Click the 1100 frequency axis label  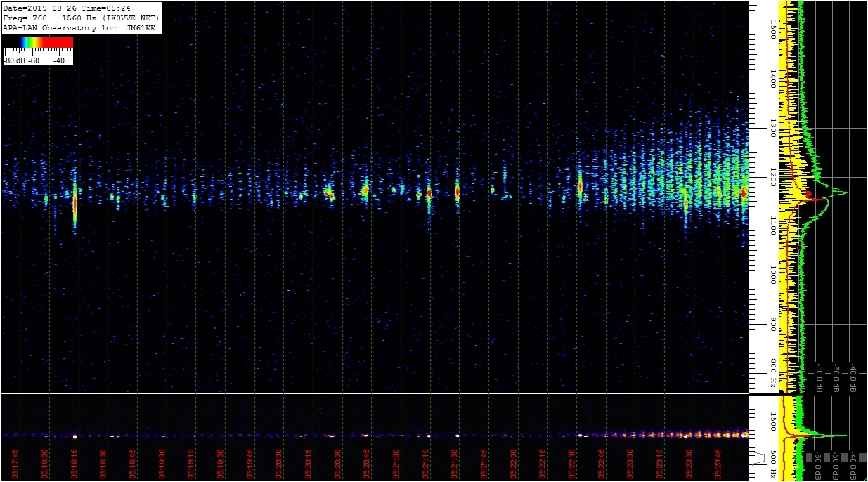point(772,226)
